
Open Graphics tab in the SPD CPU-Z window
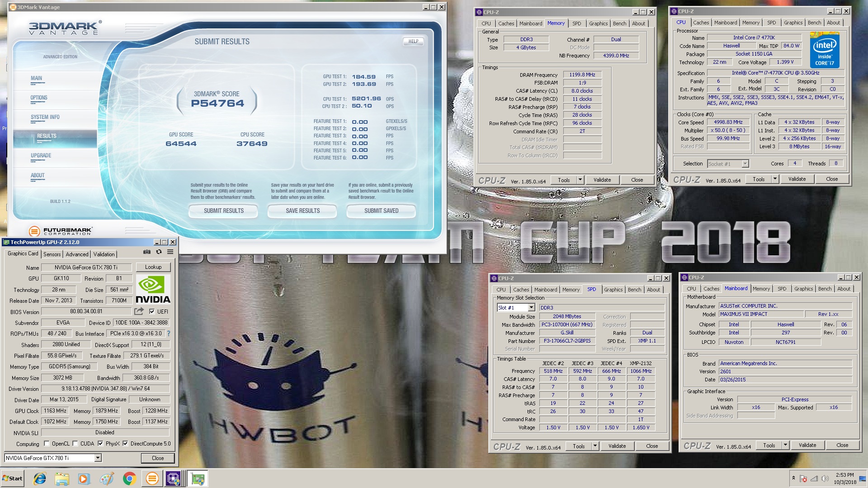click(613, 290)
